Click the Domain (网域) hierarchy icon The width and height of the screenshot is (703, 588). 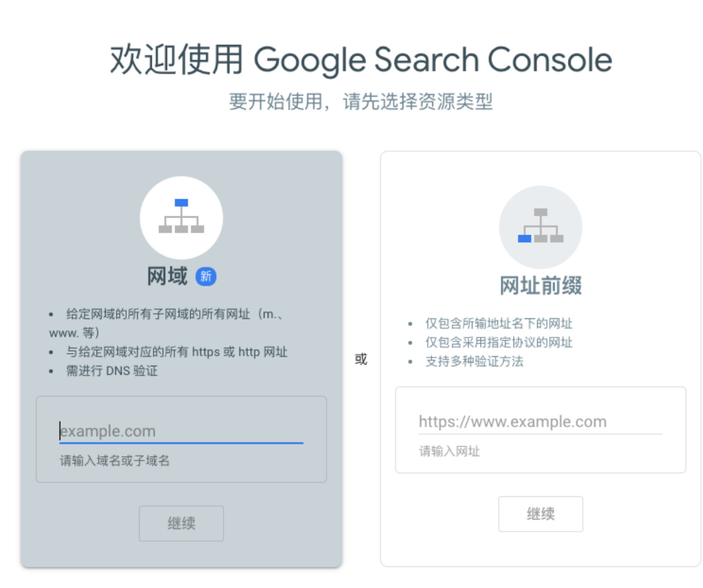(181, 218)
